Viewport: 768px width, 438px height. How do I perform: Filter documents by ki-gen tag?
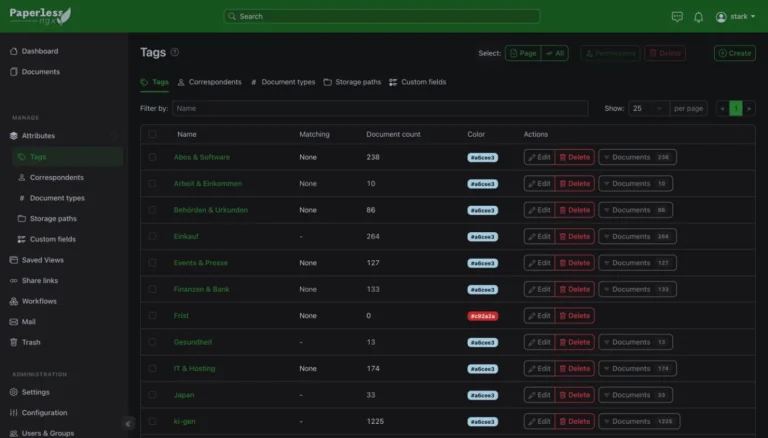click(x=639, y=421)
